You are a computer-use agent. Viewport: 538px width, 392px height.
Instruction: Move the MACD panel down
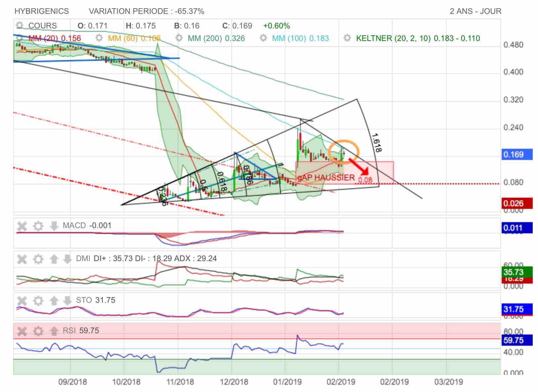54,226
